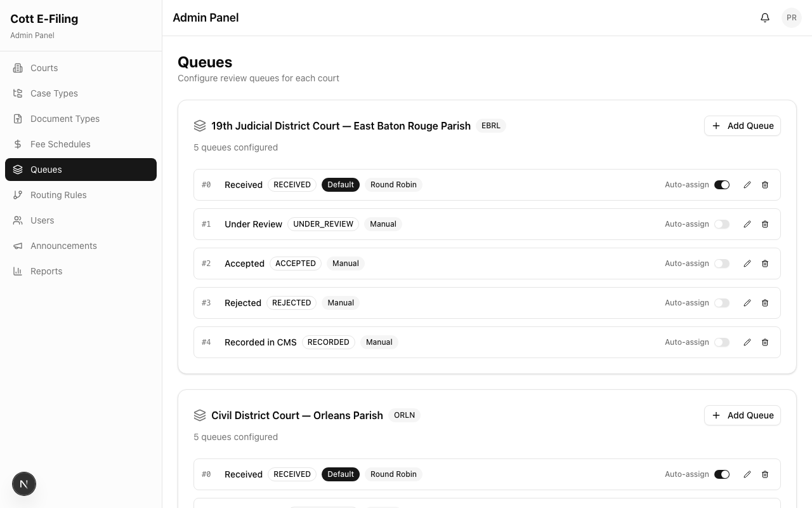Add Queue to 19th Judicial District Court
Screen dimensions: 812x508
742,126
